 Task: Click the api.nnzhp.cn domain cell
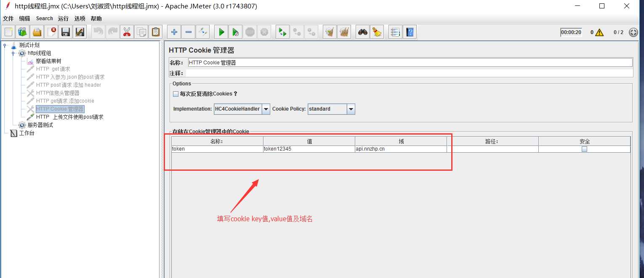click(401, 149)
